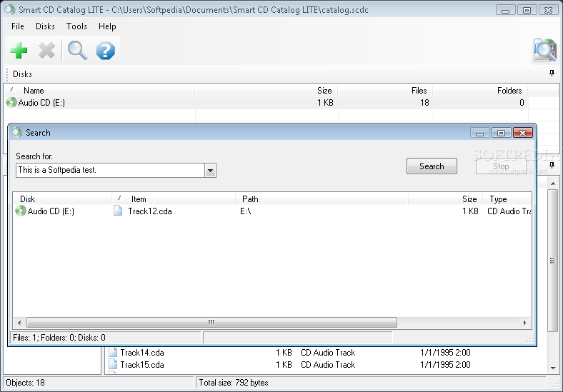Click the E:\ path cell in results
Viewport: 563px width, 392px height.
[x=246, y=211]
